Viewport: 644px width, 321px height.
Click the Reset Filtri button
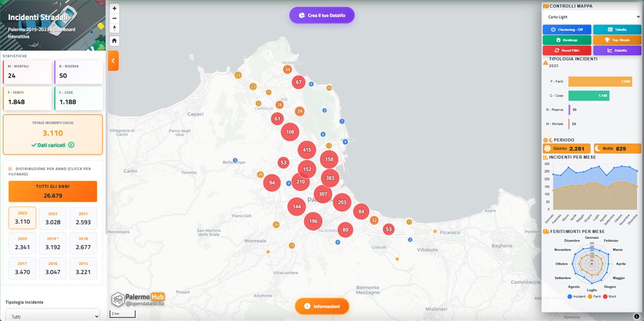[x=567, y=50]
